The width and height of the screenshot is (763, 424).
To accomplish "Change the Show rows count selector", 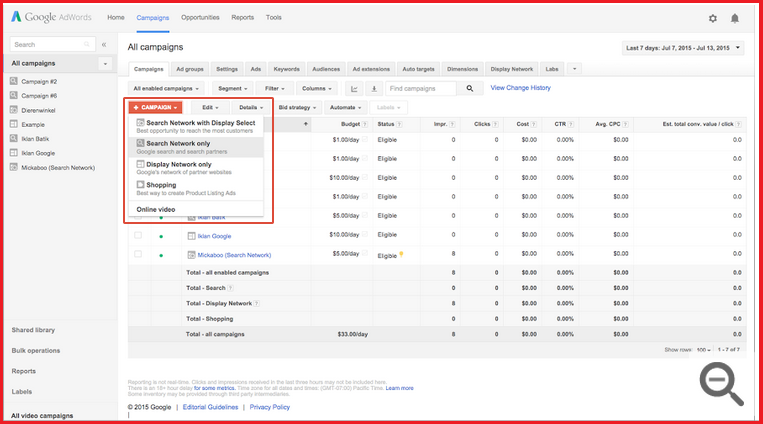I will click(704, 350).
